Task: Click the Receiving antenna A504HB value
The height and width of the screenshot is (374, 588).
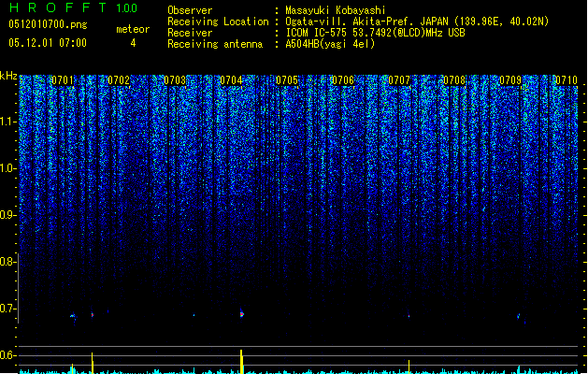Action: pos(330,44)
